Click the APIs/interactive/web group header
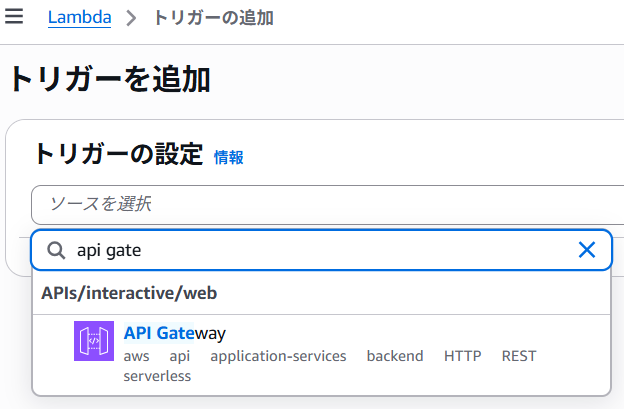This screenshot has width=624, height=409. click(129, 293)
